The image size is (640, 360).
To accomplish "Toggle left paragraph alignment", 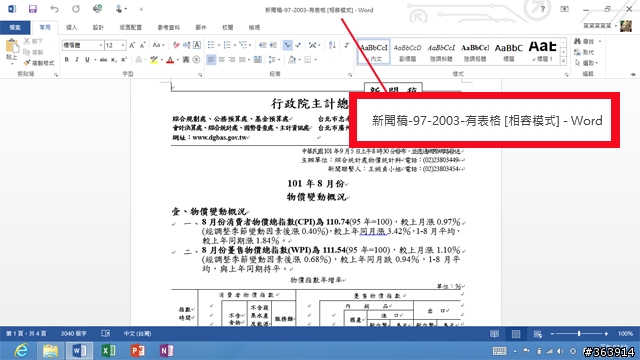I will (x=211, y=60).
